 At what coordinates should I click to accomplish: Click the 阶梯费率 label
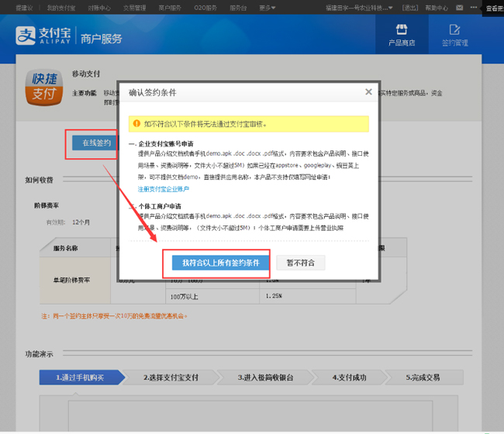47,205
